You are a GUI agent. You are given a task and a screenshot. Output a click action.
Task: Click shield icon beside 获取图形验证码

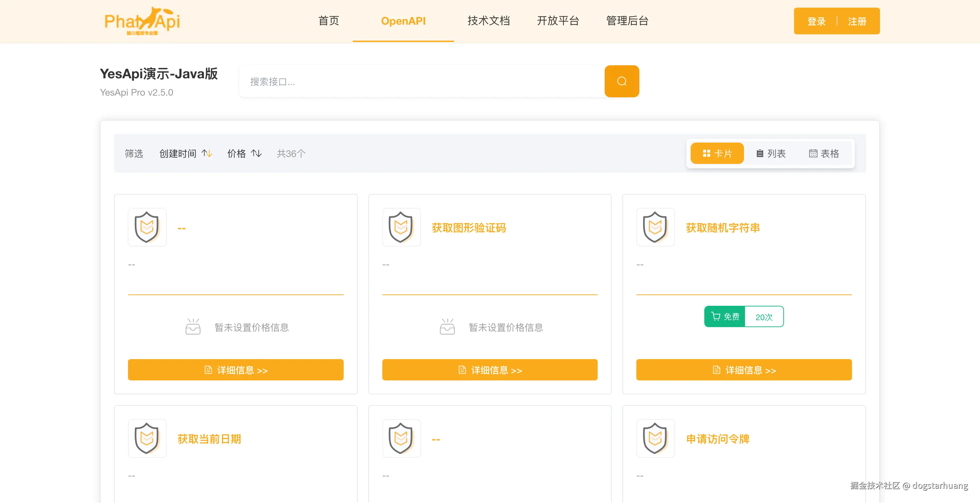tap(401, 228)
